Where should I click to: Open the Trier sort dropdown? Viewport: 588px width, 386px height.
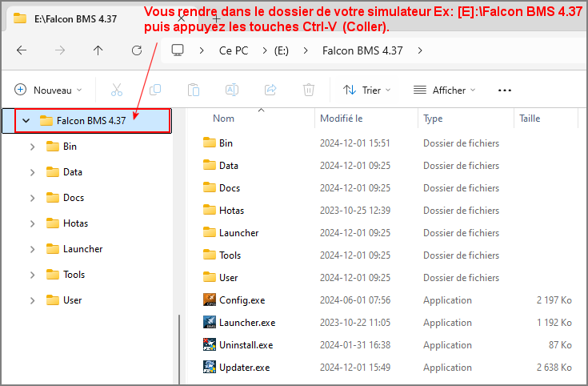click(x=366, y=90)
